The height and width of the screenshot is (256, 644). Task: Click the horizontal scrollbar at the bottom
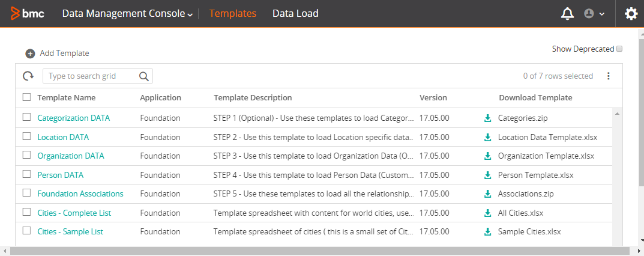pos(319,251)
